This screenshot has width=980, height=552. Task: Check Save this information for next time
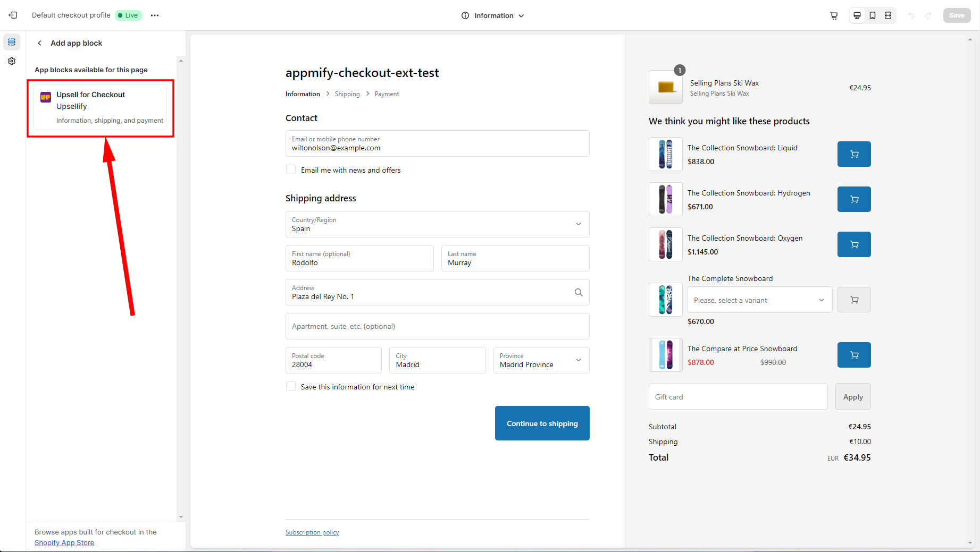click(291, 387)
